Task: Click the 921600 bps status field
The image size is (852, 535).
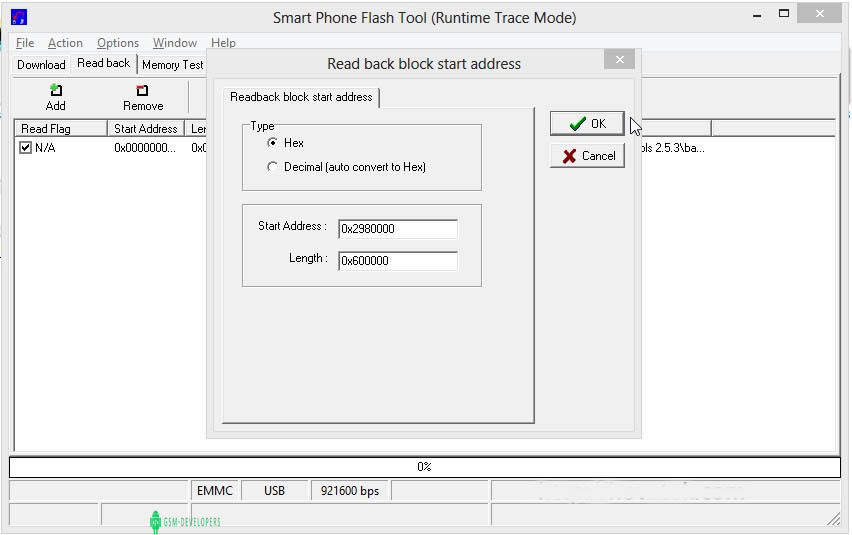Action: tap(350, 491)
